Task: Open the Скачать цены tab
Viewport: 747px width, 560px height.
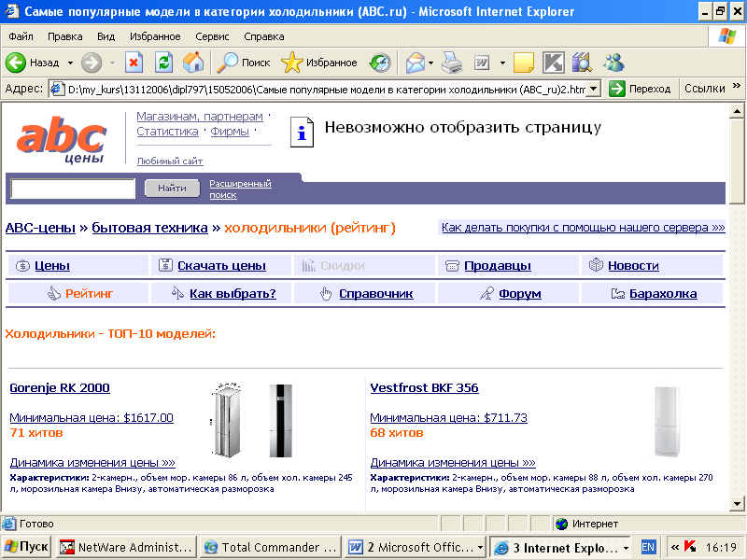Action: tap(221, 266)
